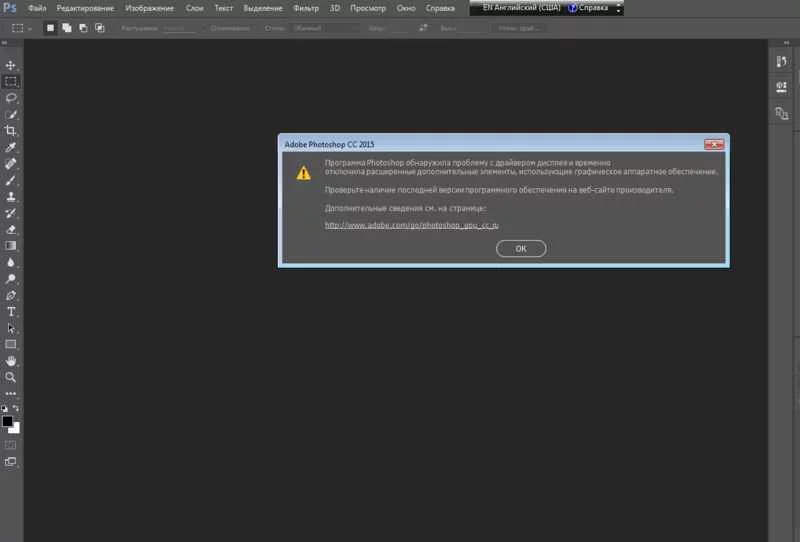
Task: Click the EN Английский (США) language indicator
Action: (x=521, y=8)
